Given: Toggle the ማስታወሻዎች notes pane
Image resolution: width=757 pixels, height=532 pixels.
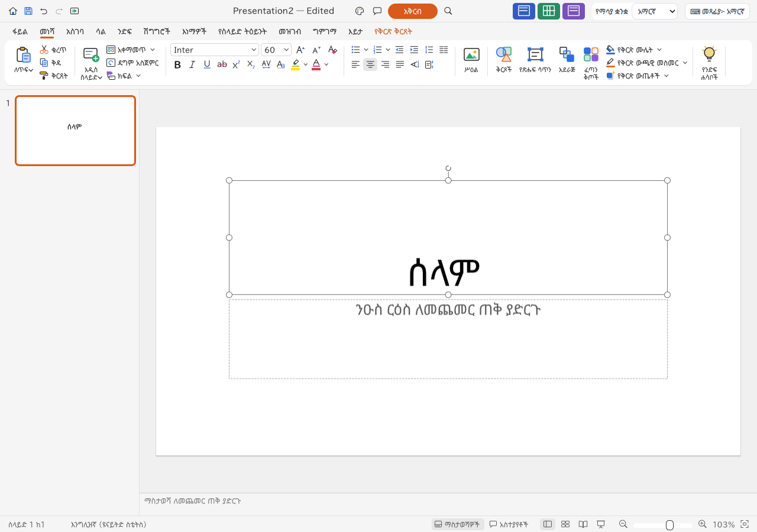Looking at the screenshot, I should 458,524.
